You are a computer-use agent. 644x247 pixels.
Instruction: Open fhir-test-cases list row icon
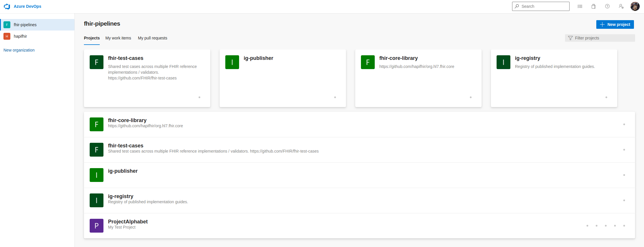[97, 150]
